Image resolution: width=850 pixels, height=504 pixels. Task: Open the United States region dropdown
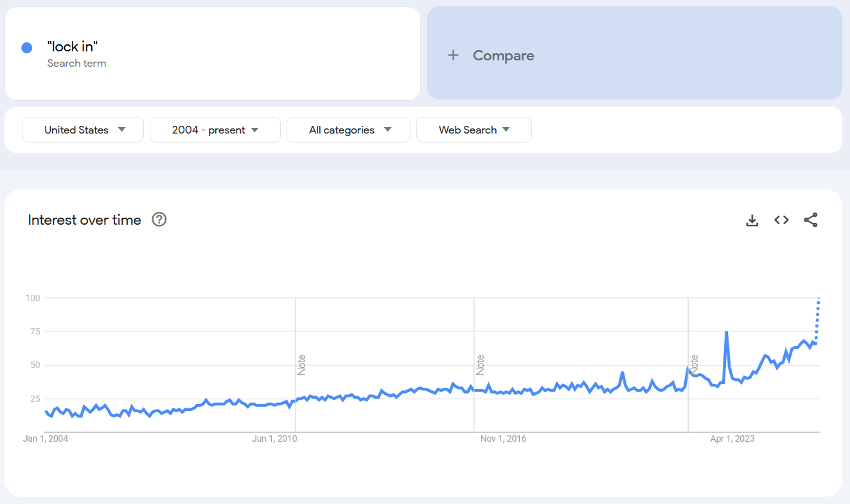(x=82, y=129)
